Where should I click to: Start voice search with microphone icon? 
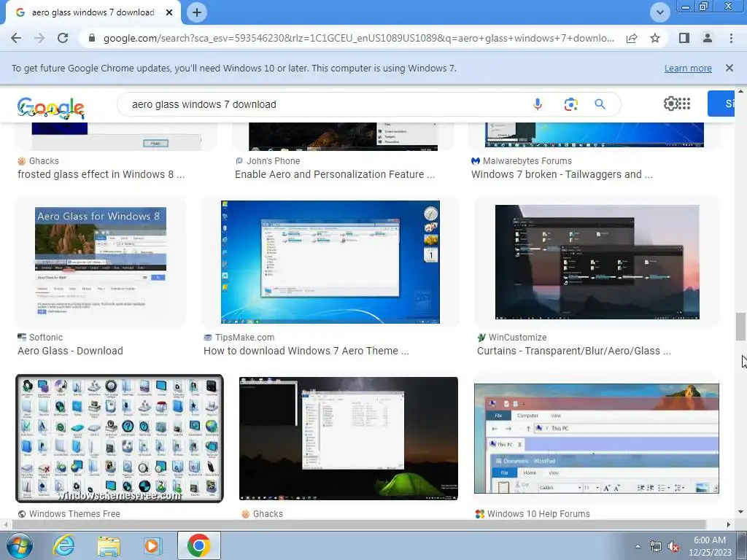[538, 104]
